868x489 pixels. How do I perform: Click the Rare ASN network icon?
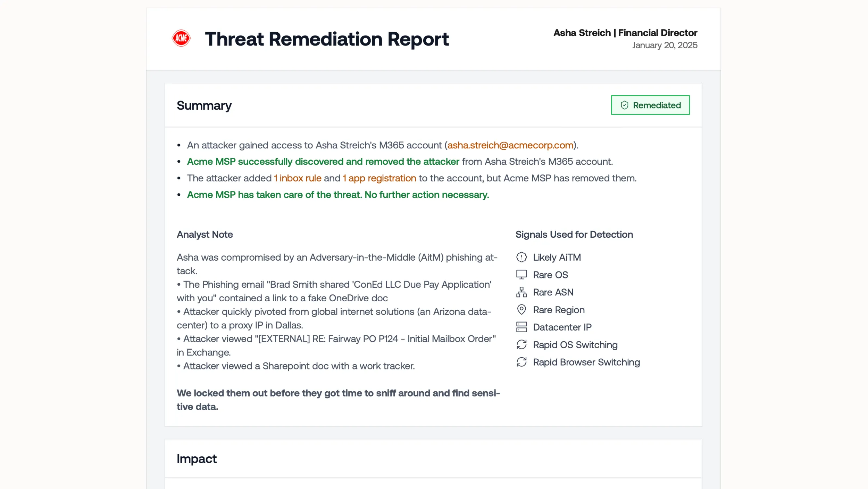click(x=521, y=292)
